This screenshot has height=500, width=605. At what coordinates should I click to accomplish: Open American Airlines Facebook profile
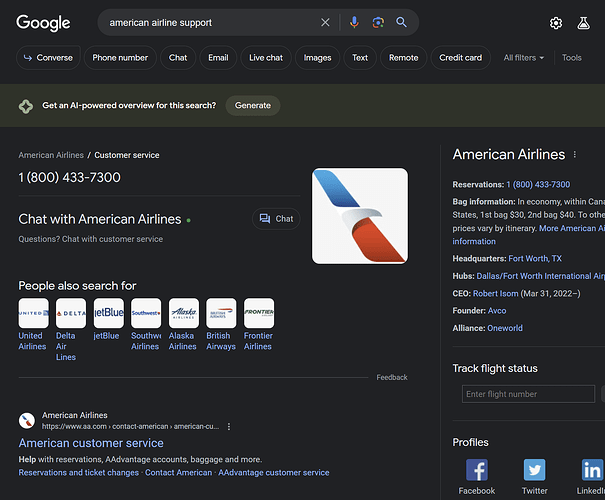point(477,471)
